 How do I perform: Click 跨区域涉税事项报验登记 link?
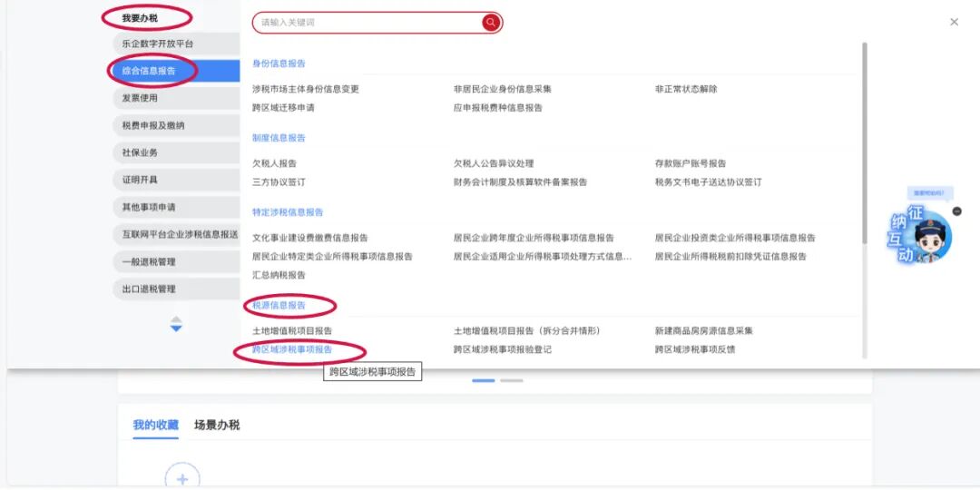(503, 349)
